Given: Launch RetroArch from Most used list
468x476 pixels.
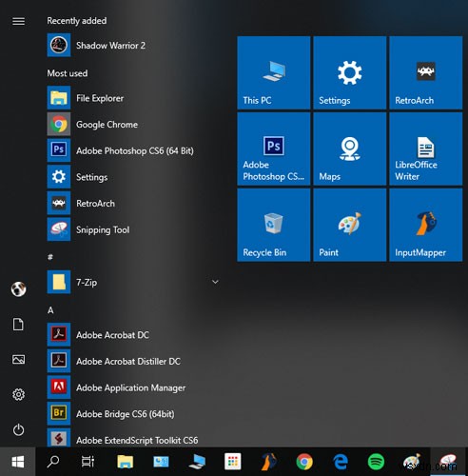Looking at the screenshot, I should 133,204.
